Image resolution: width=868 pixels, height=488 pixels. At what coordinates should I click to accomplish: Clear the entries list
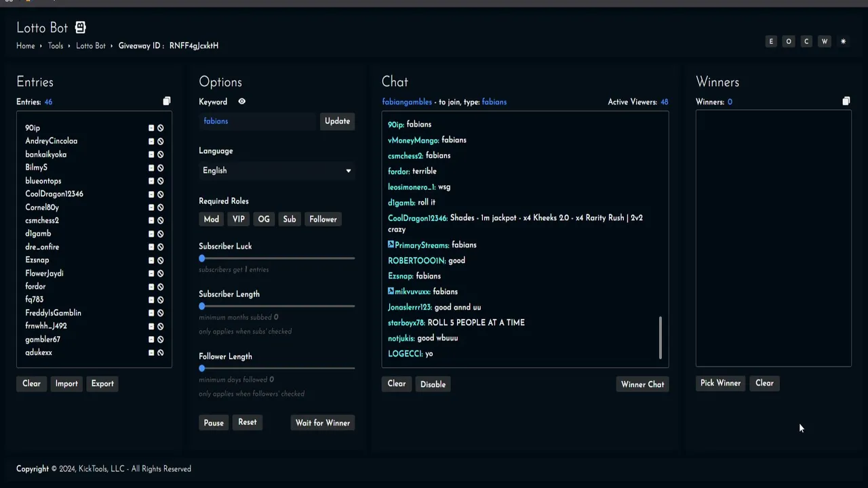coord(32,384)
